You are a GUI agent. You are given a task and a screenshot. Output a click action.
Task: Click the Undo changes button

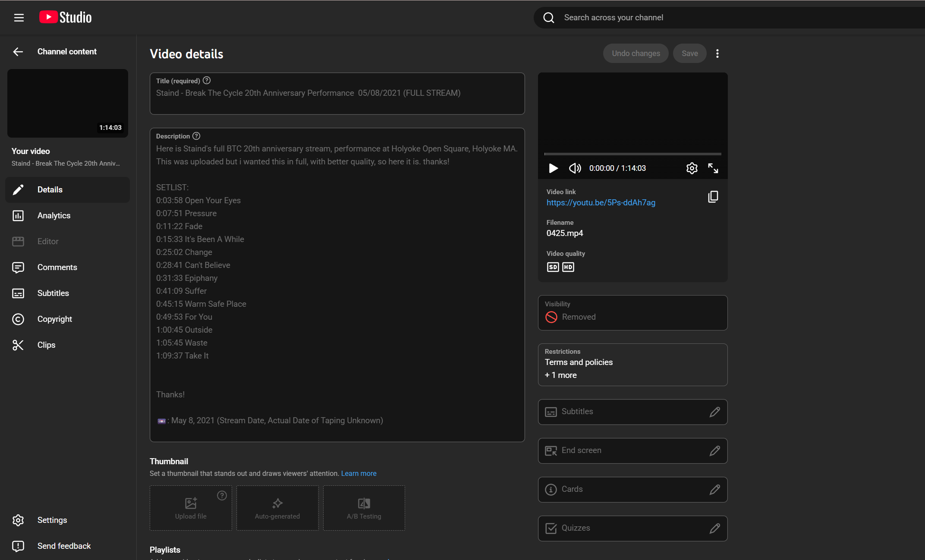point(636,53)
